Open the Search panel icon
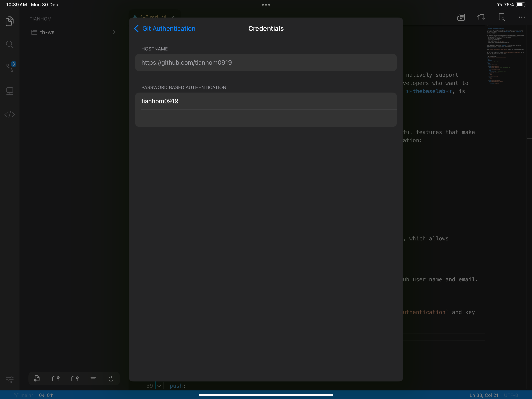532x399 pixels. point(10,44)
